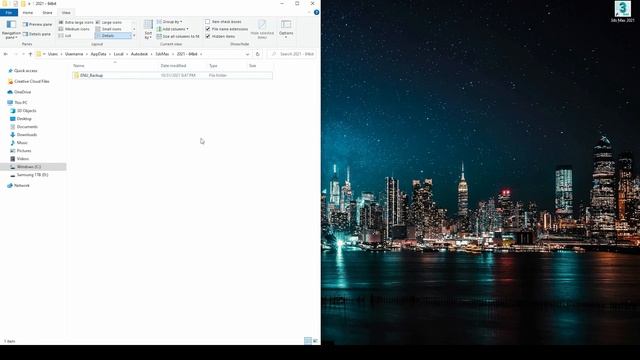Switch to Small icons layout
This screenshot has width=640, height=360.
coord(109,29)
